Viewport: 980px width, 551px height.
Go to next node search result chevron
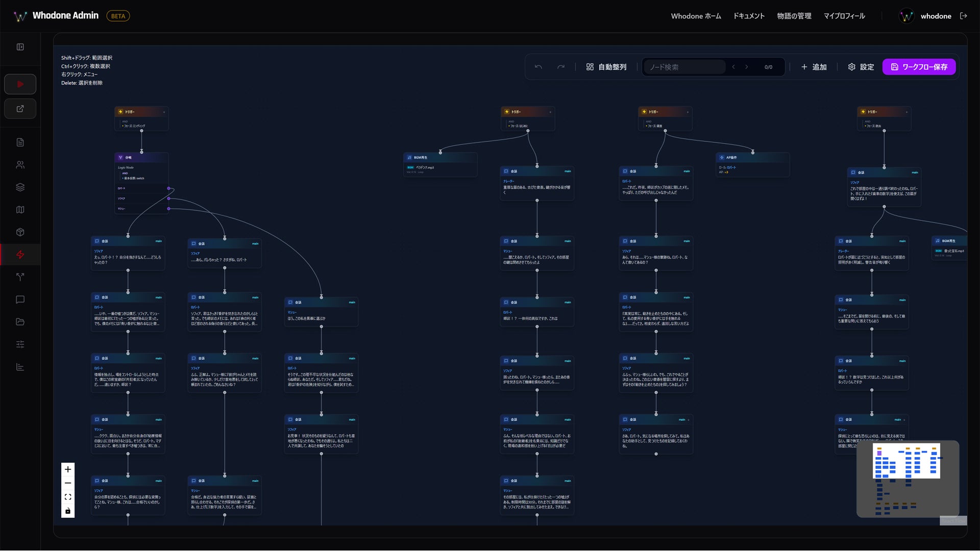[746, 67]
